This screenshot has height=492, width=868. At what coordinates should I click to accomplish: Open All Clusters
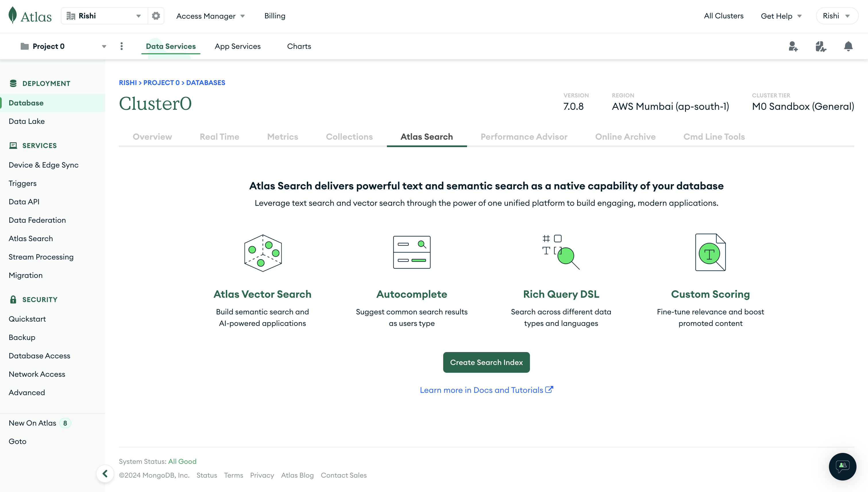pos(724,16)
